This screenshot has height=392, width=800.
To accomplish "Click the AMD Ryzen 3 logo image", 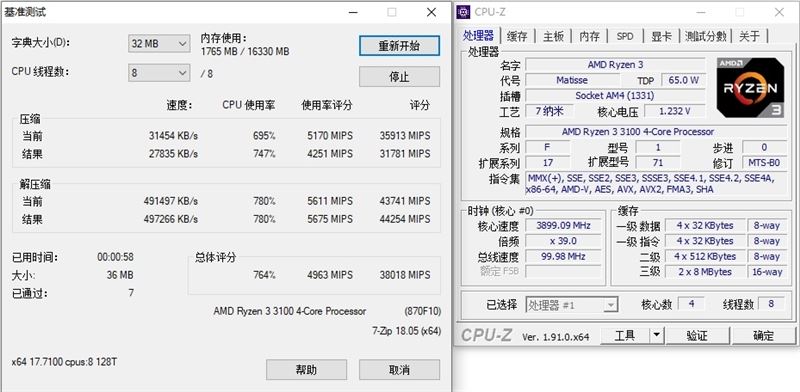I will 751,88.
